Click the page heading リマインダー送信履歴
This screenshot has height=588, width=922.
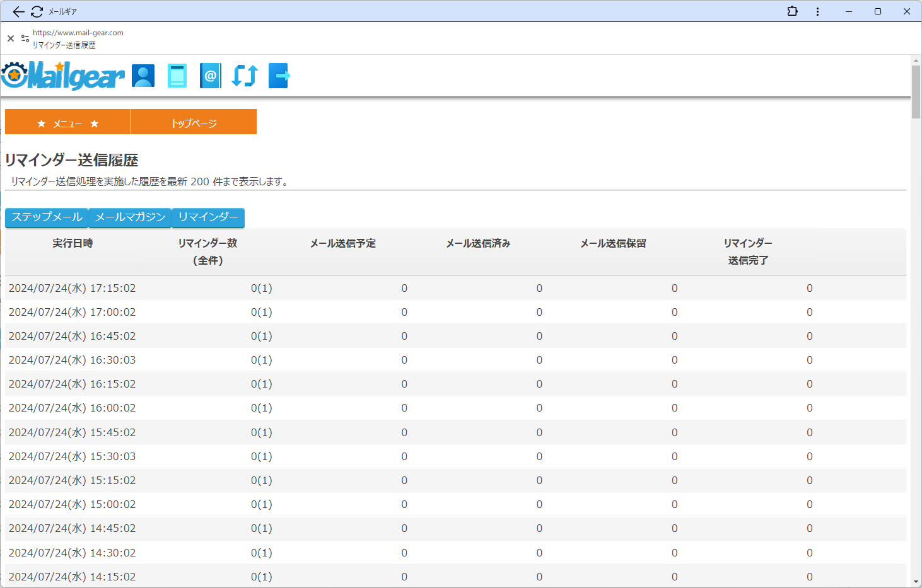tap(71, 160)
